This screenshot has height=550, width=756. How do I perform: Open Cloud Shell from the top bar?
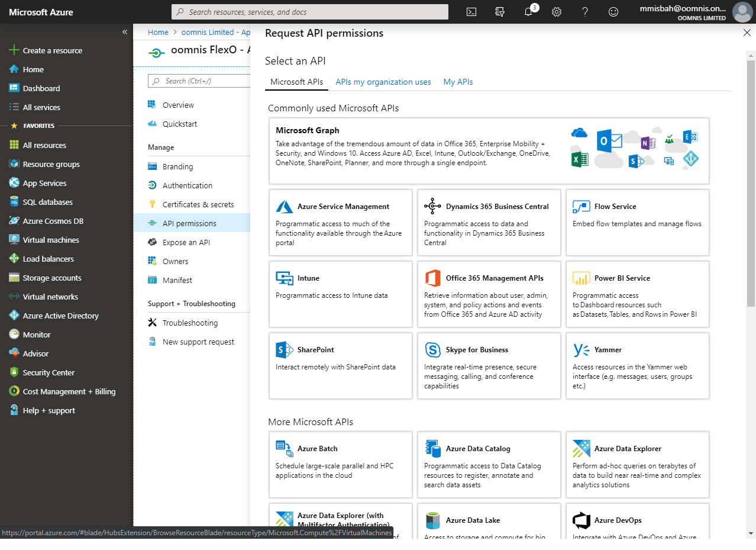tap(471, 12)
